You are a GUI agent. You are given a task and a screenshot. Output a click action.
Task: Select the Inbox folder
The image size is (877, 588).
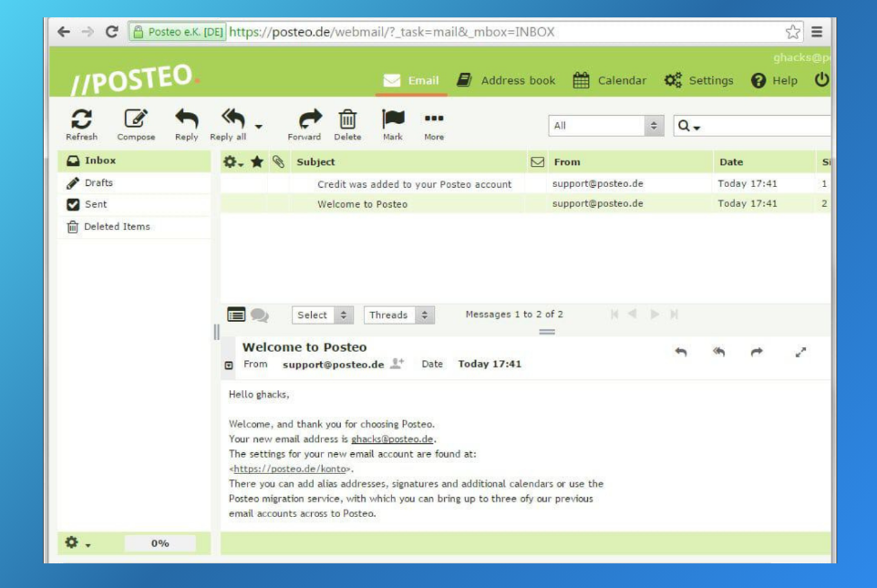coord(134,160)
